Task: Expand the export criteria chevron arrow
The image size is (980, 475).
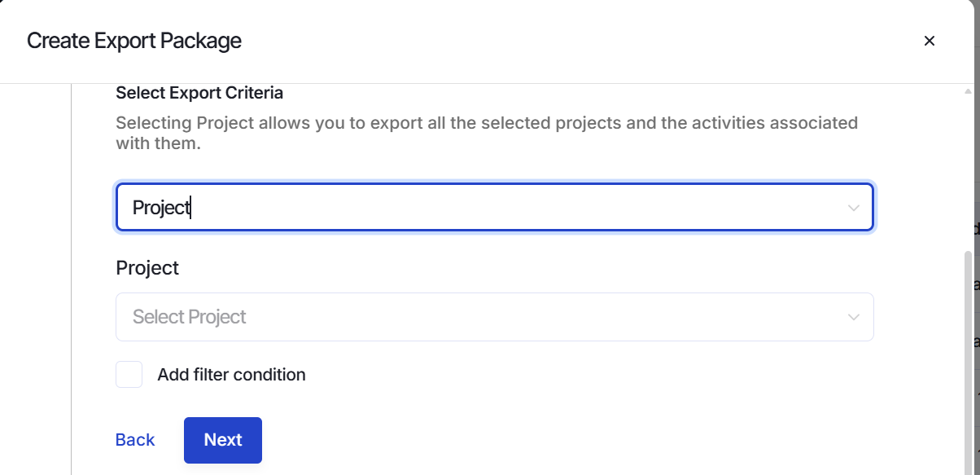Action: click(x=853, y=208)
